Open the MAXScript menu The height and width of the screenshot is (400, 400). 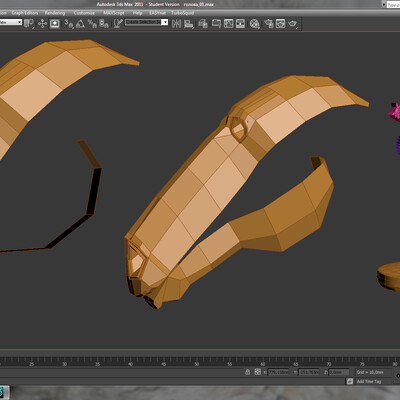coord(114,13)
